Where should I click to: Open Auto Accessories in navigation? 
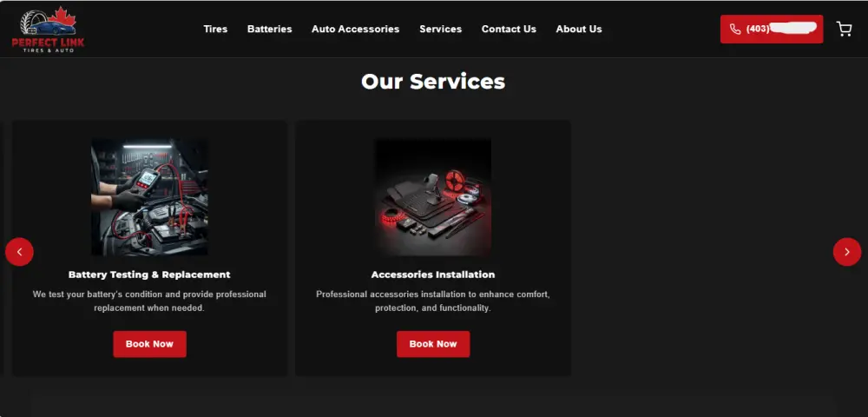(x=355, y=29)
